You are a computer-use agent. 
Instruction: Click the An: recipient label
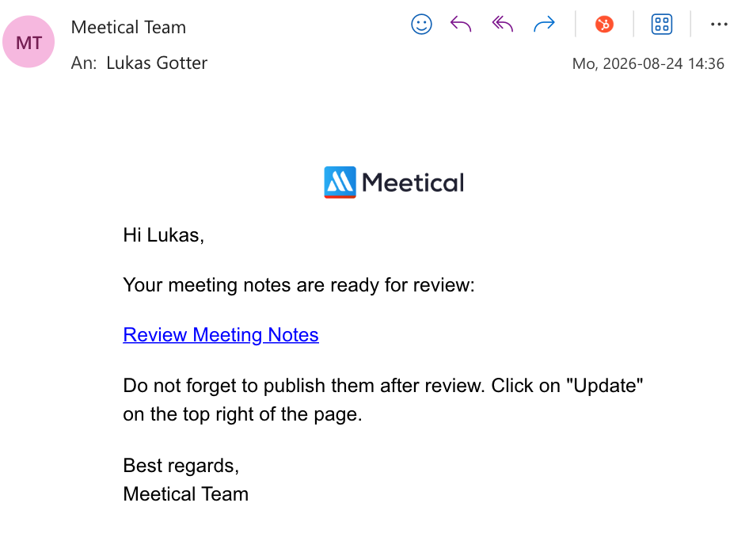click(84, 63)
